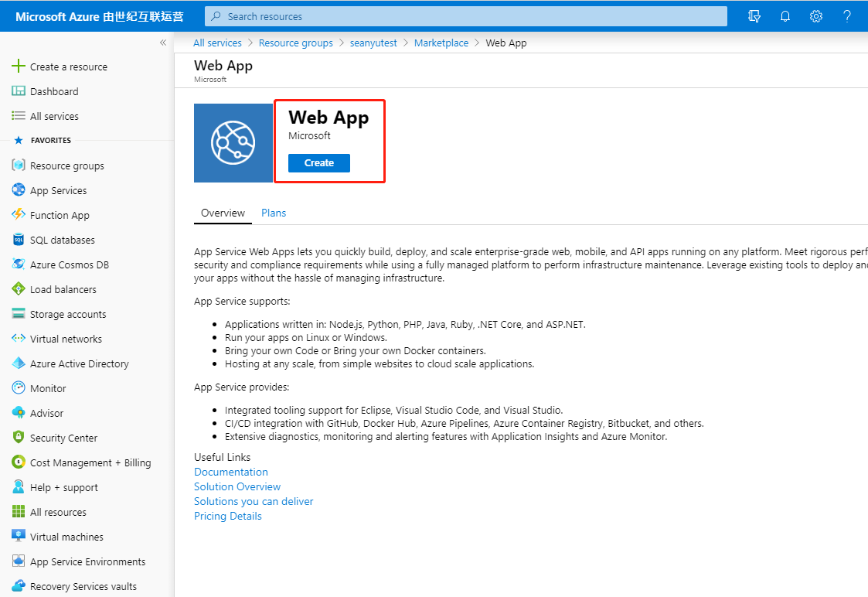Click the Search resources field
868x597 pixels.
point(465,16)
